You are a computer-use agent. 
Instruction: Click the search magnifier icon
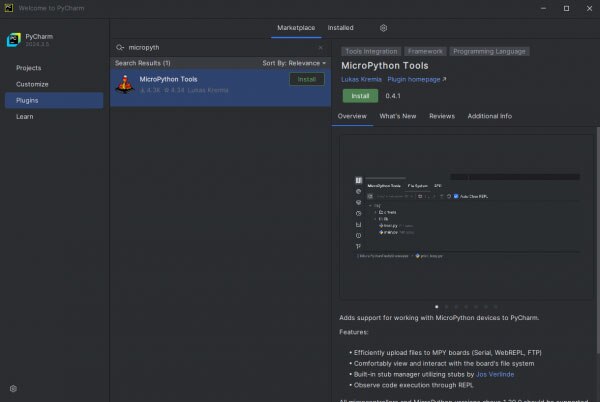point(120,47)
